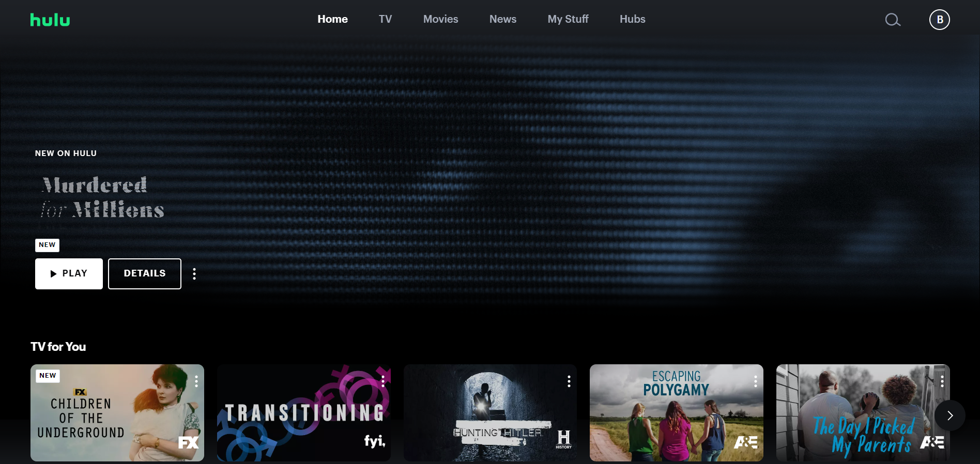Click the Hulu logo

point(50,20)
